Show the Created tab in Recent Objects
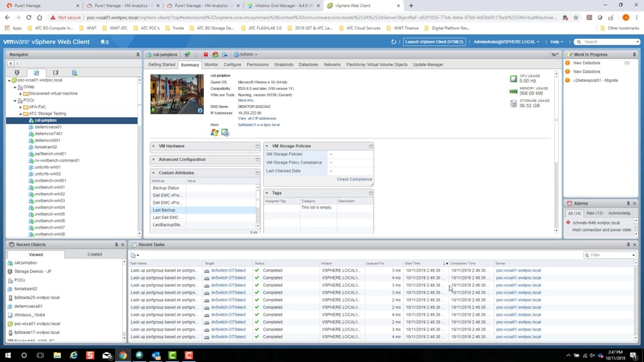 (x=95, y=255)
